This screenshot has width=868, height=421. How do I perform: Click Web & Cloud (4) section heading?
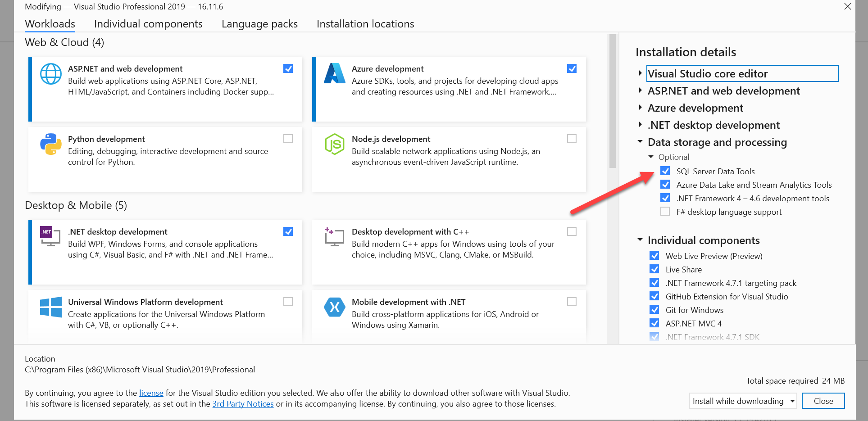tap(64, 42)
